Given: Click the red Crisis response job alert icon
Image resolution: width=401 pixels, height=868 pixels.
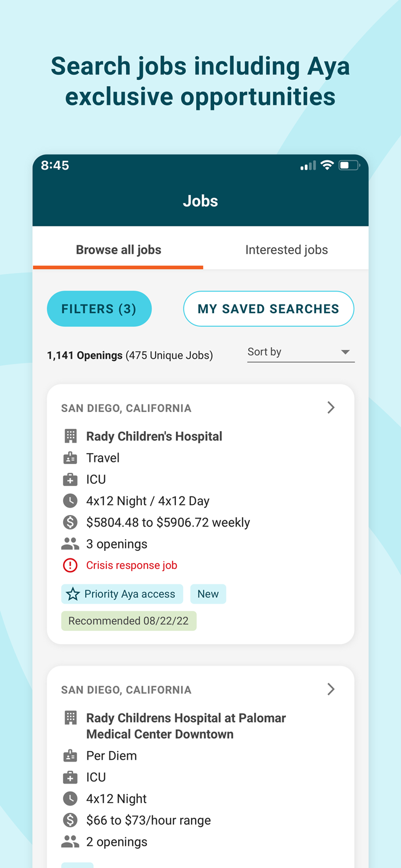Looking at the screenshot, I should 70,565.
